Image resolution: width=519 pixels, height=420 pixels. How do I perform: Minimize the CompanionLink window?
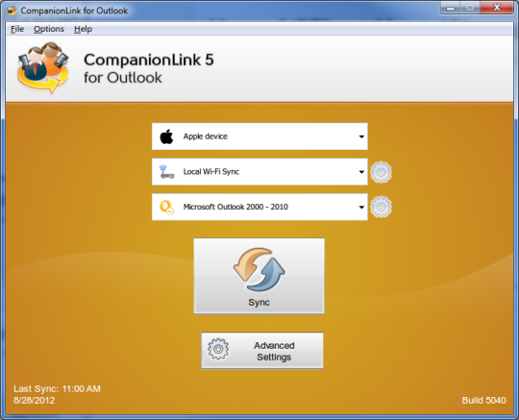tap(450, 8)
